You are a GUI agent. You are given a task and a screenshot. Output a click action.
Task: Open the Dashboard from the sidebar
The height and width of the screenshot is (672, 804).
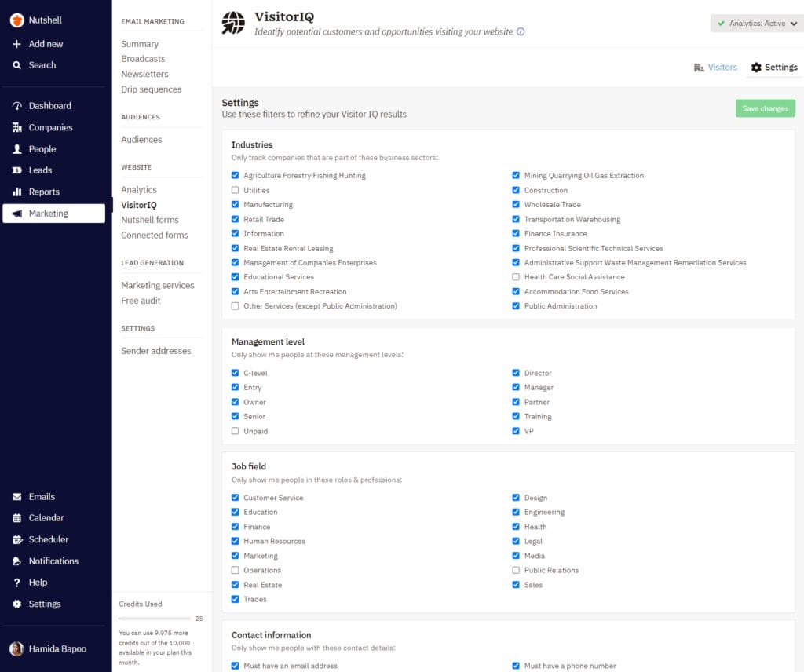tap(49, 105)
